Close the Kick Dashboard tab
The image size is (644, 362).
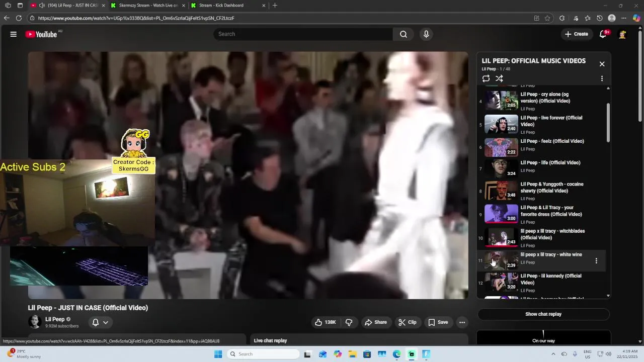(x=264, y=6)
